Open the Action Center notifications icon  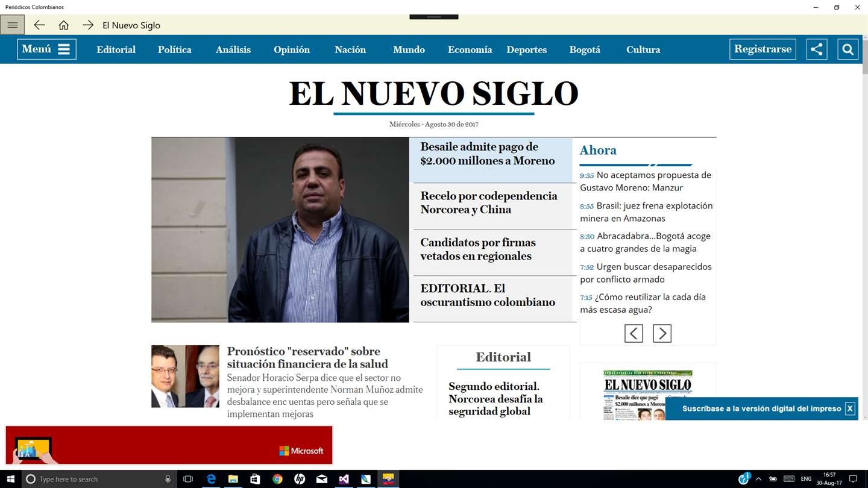[x=853, y=479]
